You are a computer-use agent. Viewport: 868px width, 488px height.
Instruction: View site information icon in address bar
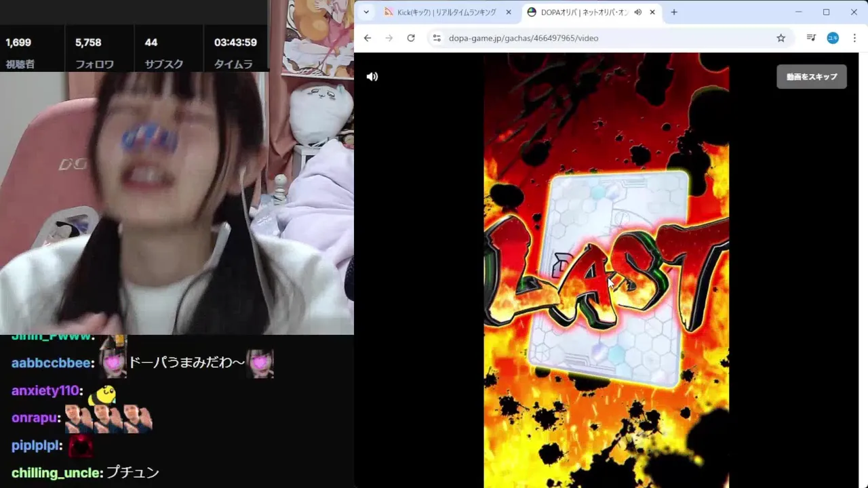click(x=437, y=38)
